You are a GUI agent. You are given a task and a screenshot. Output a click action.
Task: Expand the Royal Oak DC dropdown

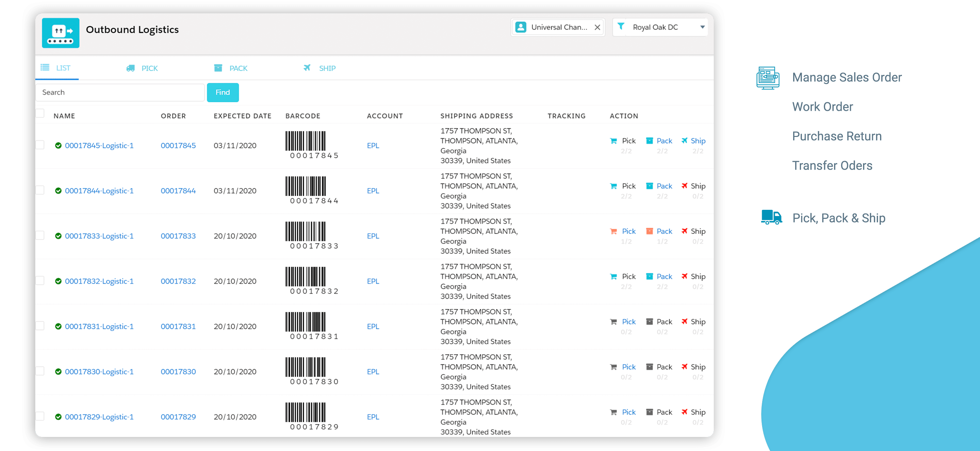tap(702, 27)
